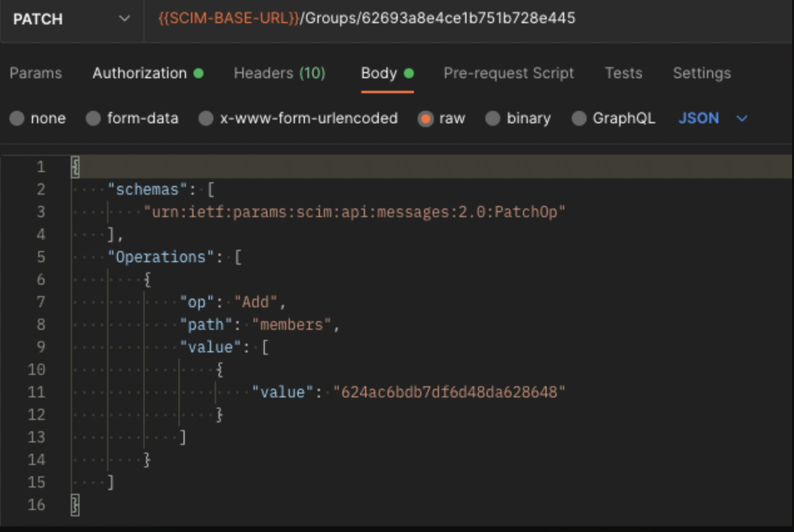Open the PATCH method dropdown
Viewport: 794px width, 532px height.
tap(71, 19)
